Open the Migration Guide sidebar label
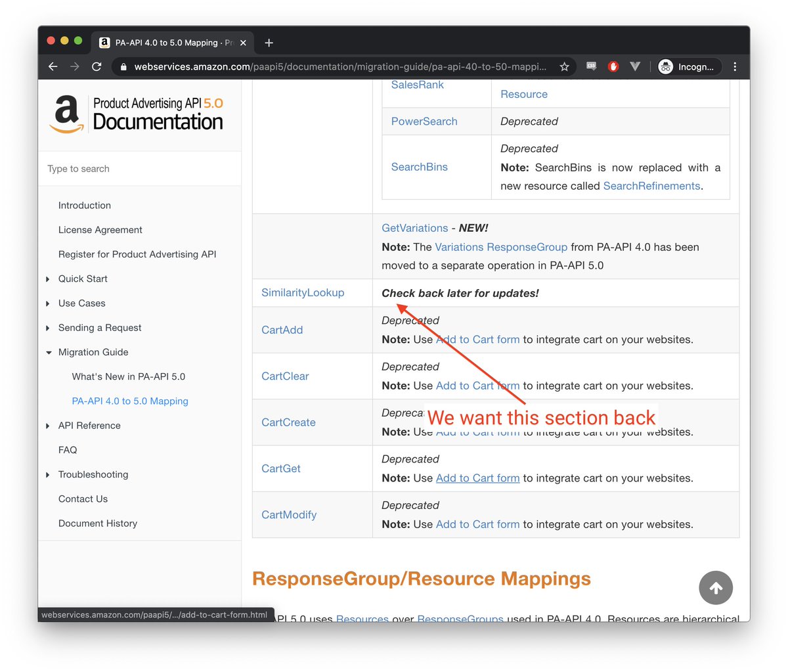The height and width of the screenshot is (672, 788). tap(93, 352)
